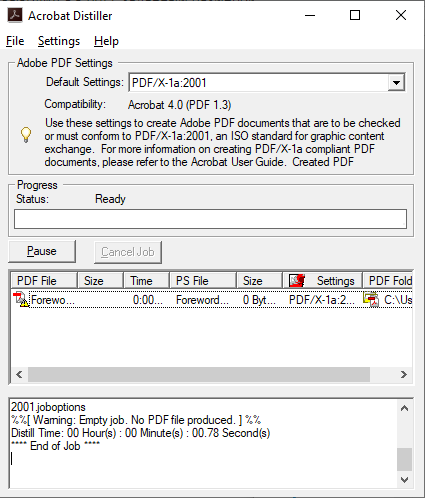Open the Help menu
Screen dimensions: 425x498
[106, 41]
